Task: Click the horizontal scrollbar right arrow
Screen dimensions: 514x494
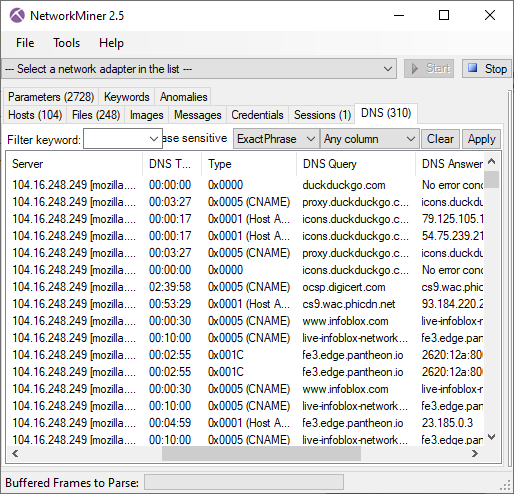Action: click(x=475, y=453)
